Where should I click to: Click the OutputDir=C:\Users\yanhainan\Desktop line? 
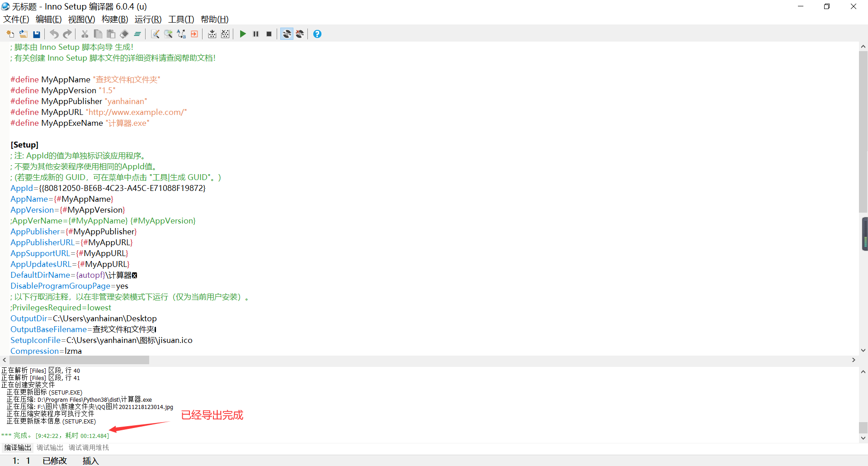tap(84, 319)
